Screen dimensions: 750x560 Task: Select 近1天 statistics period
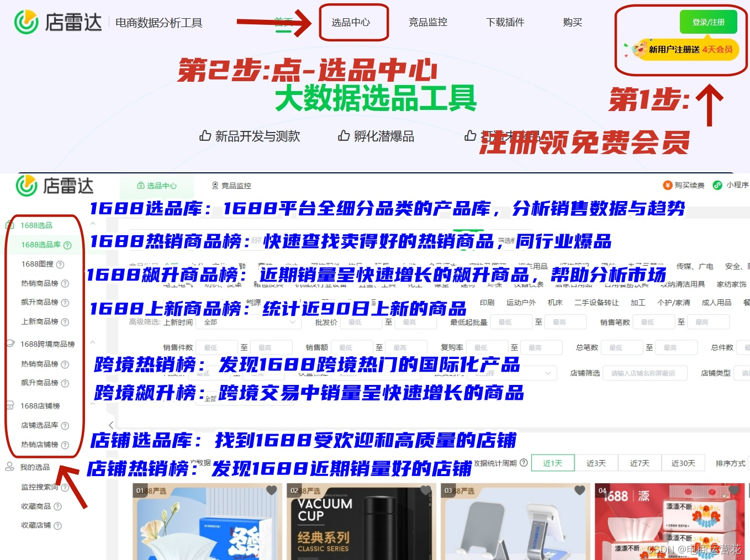(553, 463)
